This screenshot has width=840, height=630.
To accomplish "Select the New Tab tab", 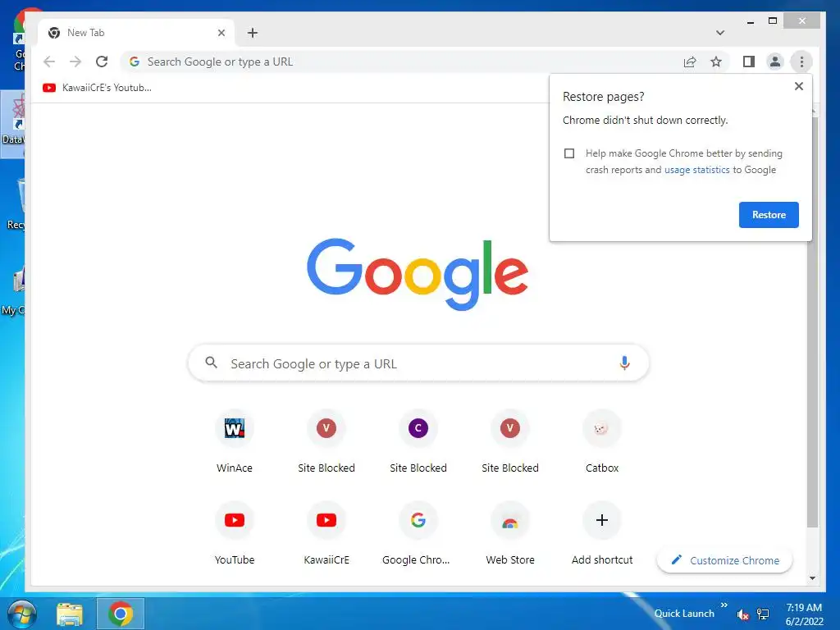I will (136, 33).
